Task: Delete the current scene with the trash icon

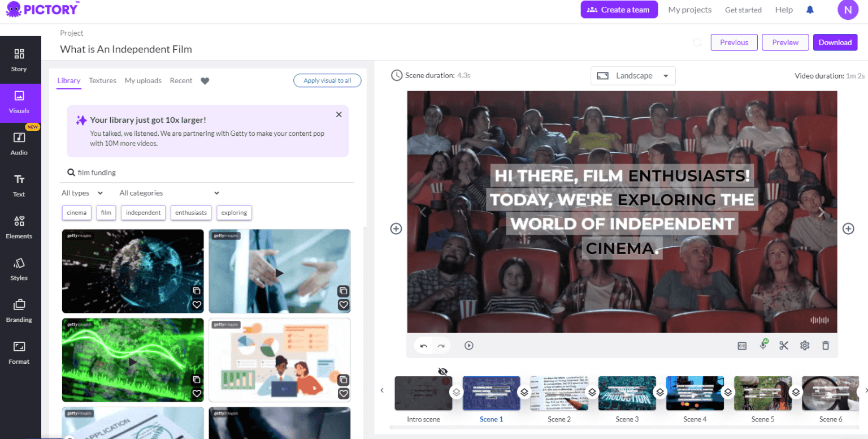Action: (x=826, y=345)
